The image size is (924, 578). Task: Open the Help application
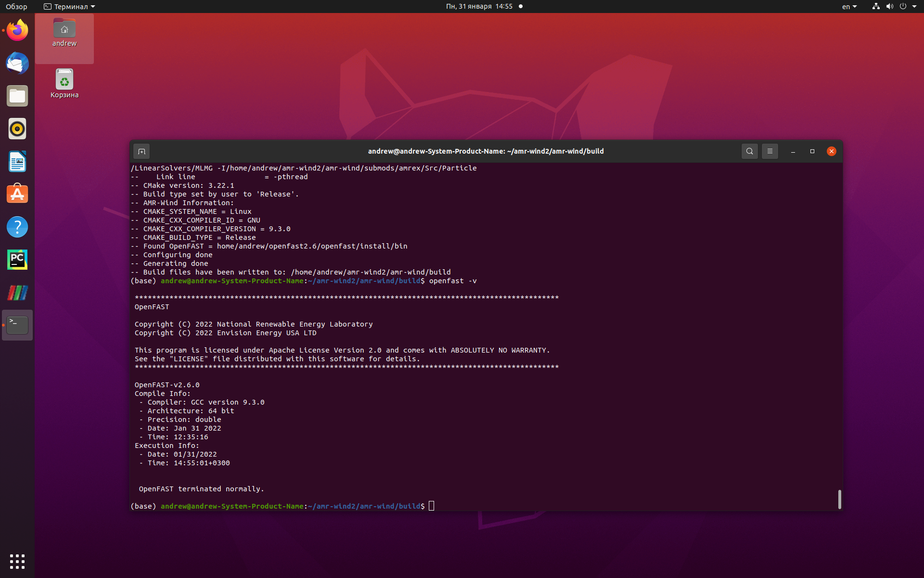17,227
